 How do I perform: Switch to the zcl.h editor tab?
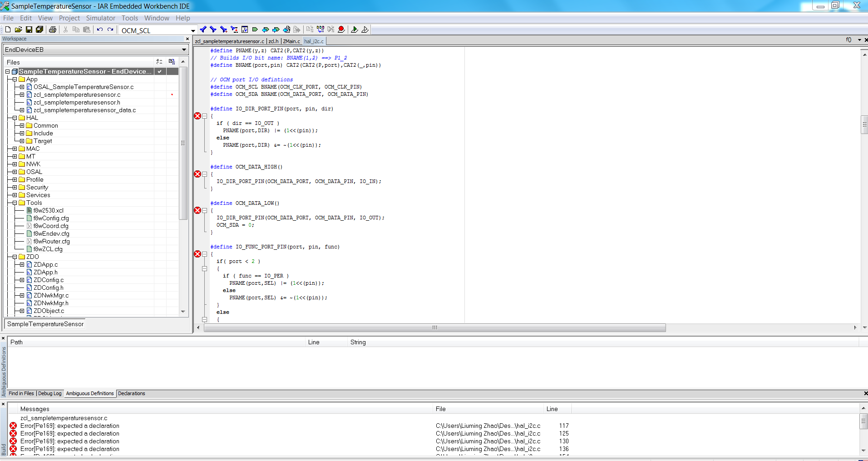(x=273, y=41)
